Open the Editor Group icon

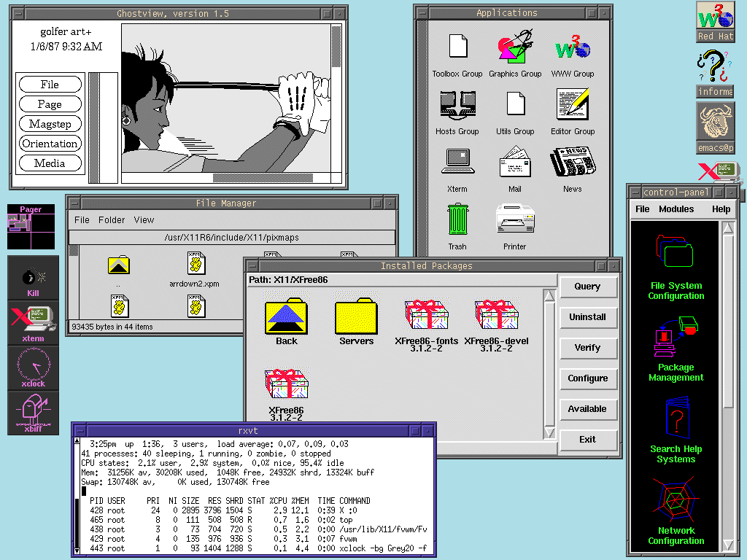tap(573, 104)
